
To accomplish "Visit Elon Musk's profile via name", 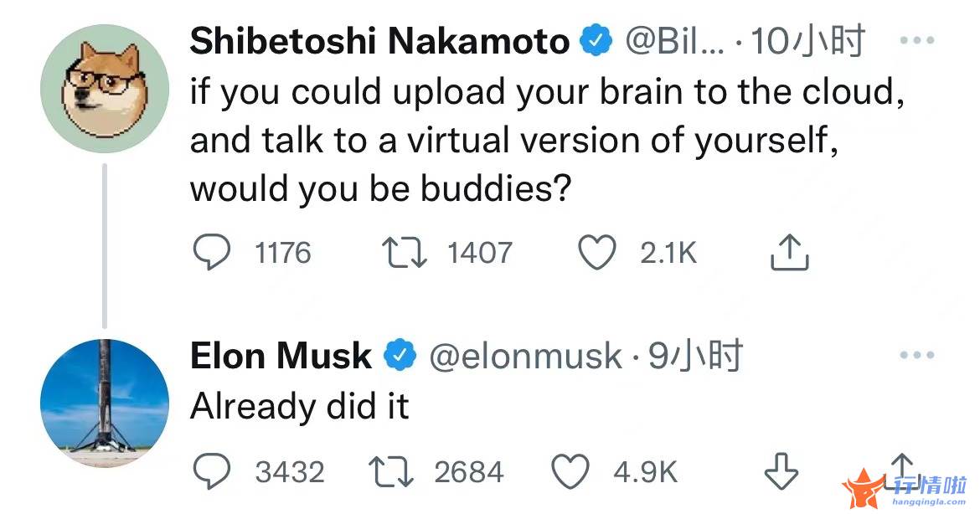I will click(x=281, y=356).
